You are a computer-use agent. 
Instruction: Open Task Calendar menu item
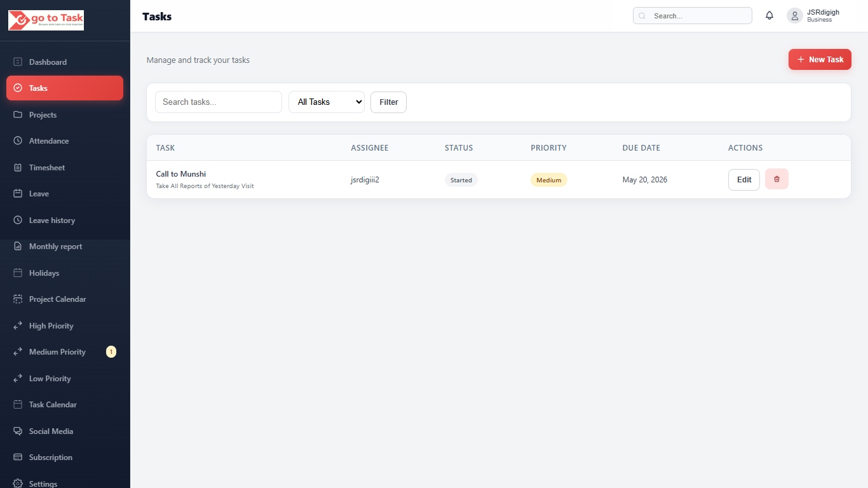pos(65,405)
